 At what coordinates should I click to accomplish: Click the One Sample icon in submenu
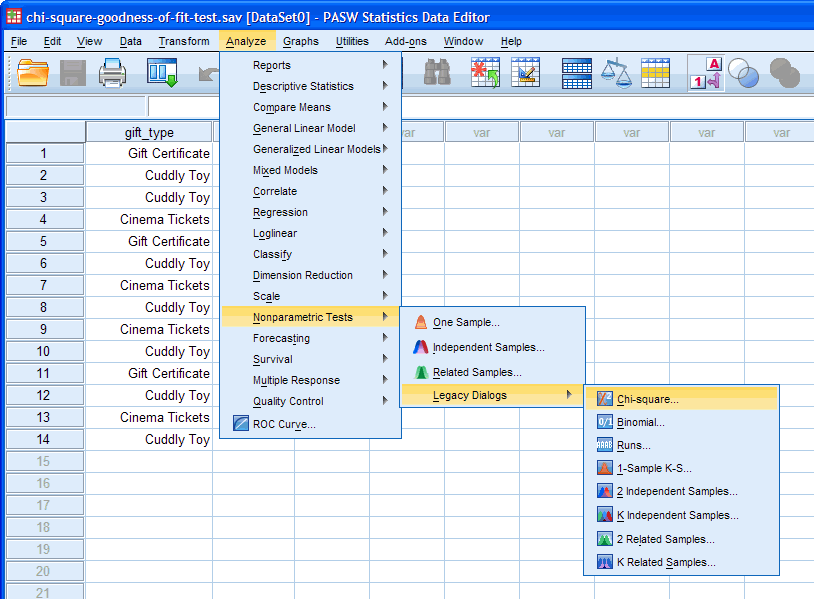point(421,322)
